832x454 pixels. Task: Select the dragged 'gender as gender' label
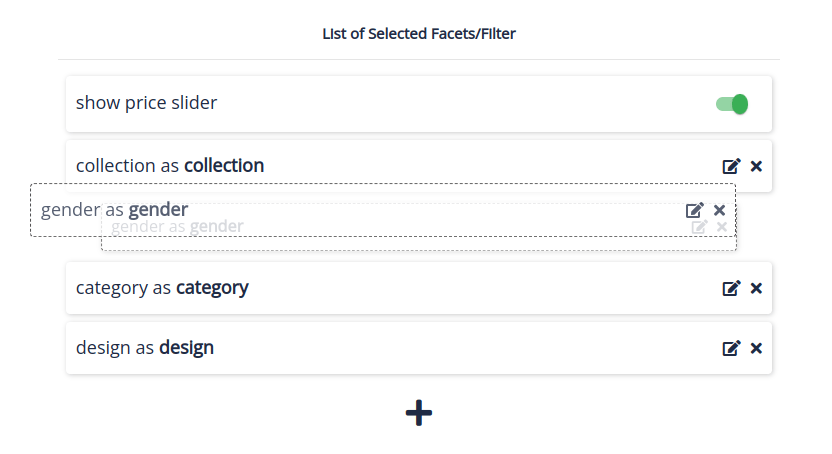coord(114,210)
